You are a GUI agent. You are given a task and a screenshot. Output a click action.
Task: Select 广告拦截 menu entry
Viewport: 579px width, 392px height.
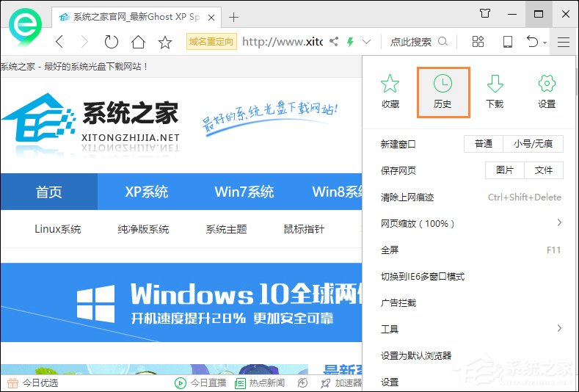398,302
